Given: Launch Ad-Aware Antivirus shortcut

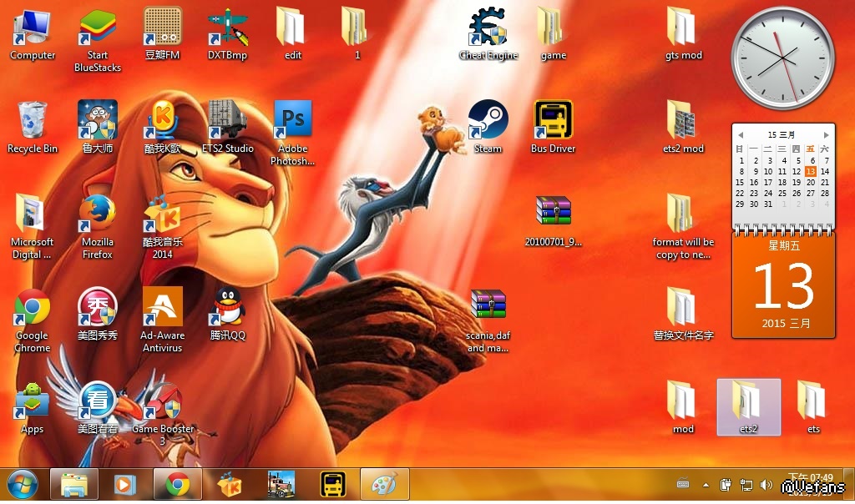Looking at the screenshot, I should [x=163, y=320].
